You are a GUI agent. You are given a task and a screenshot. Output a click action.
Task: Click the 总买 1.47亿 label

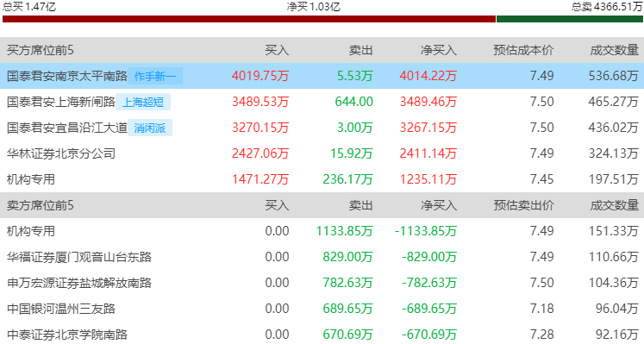29,6
